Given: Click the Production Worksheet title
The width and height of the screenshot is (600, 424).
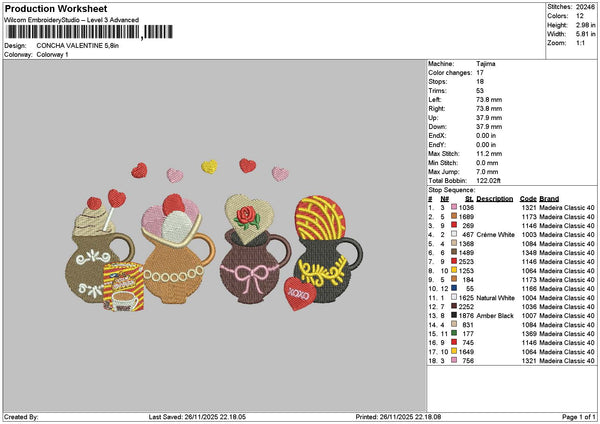Looking at the screenshot, I should [x=56, y=9].
